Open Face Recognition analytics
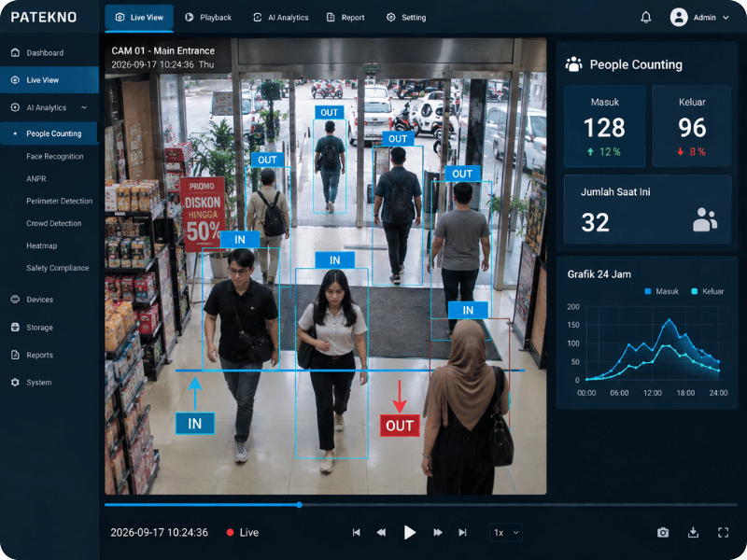747x560 pixels. [x=55, y=156]
